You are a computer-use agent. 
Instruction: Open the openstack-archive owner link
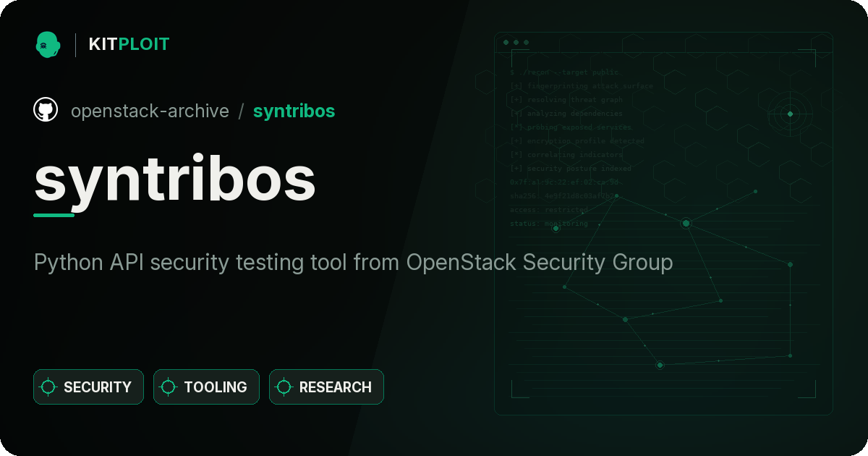[150, 111]
